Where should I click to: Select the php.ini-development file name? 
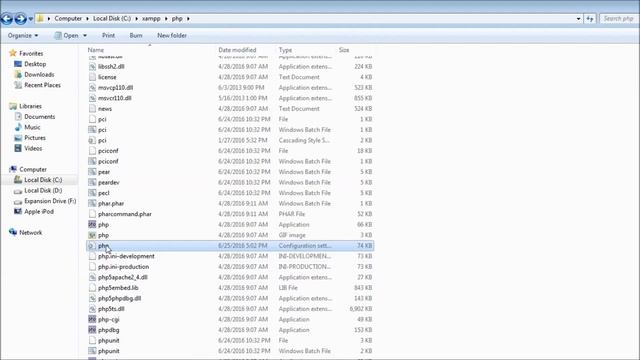coord(126,256)
